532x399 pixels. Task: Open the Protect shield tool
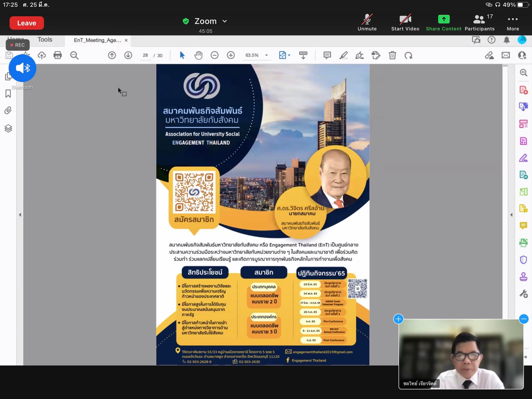click(523, 260)
